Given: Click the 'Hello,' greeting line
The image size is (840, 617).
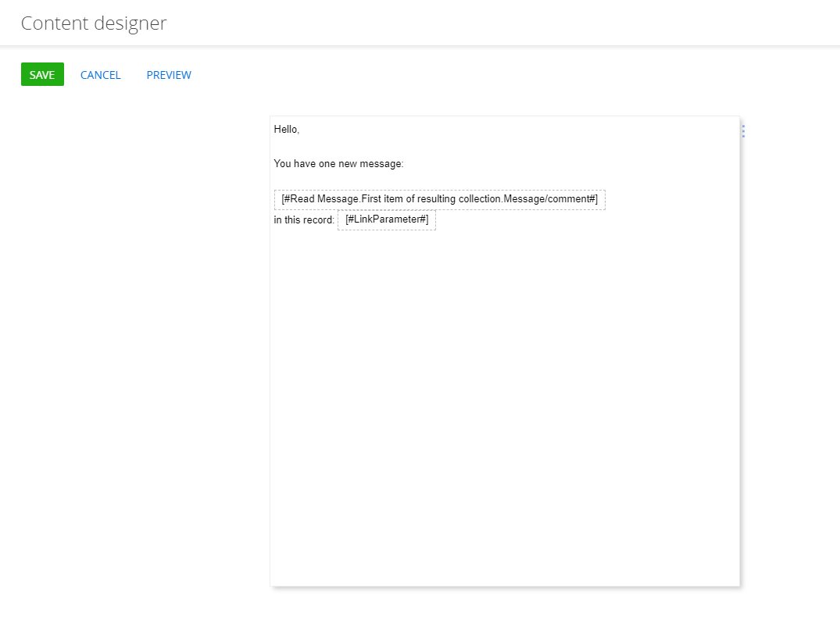Looking at the screenshot, I should 284,129.
